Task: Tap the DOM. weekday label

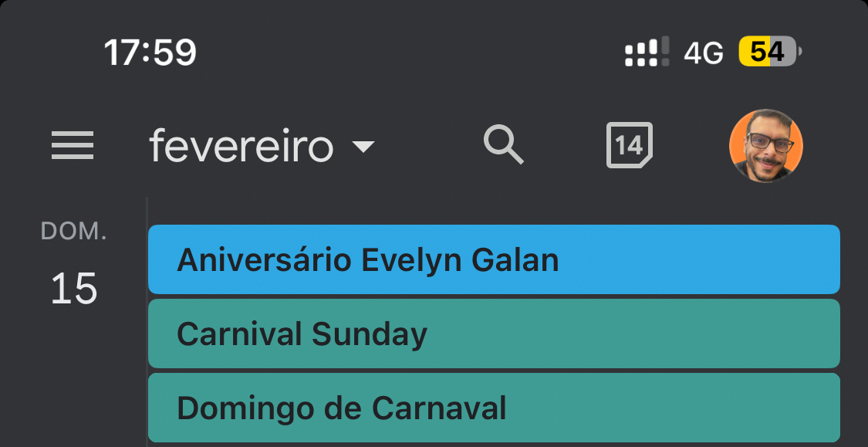Action: 74,232
